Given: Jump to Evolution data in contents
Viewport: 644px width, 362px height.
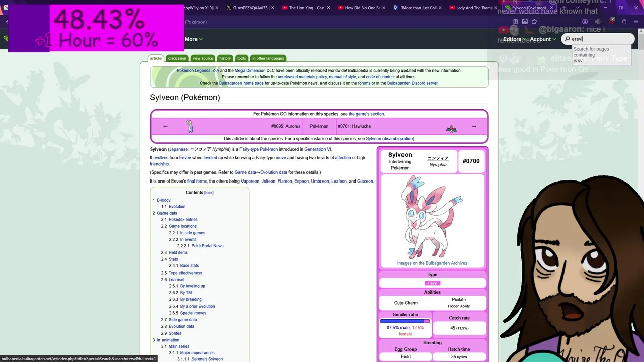Looking at the screenshot, I should tap(181, 326).
